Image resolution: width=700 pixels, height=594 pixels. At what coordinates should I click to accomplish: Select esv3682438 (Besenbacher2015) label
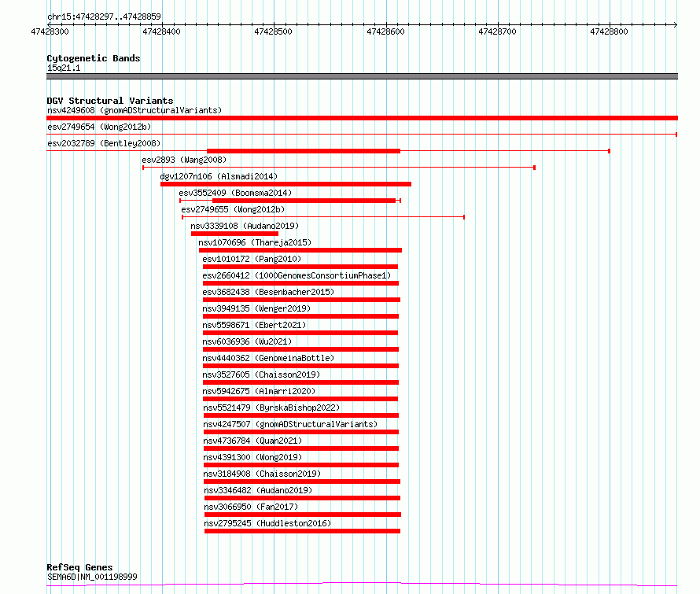click(268, 292)
